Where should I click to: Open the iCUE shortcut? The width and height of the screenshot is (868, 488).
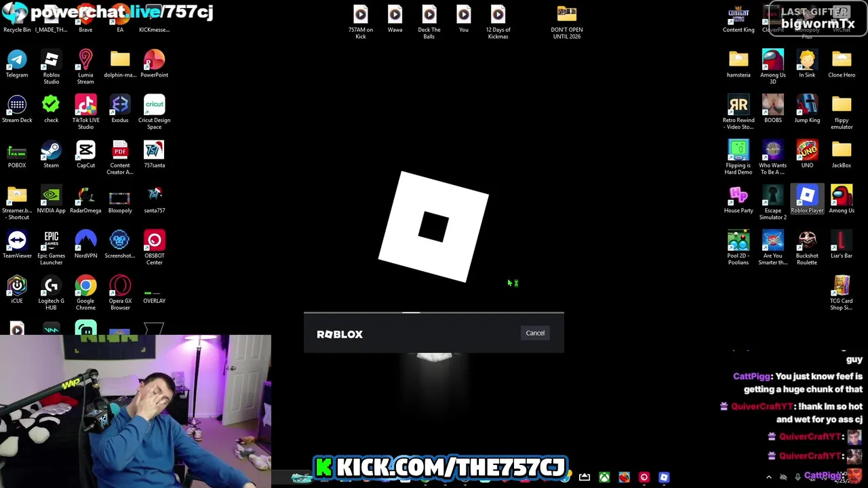tap(17, 289)
